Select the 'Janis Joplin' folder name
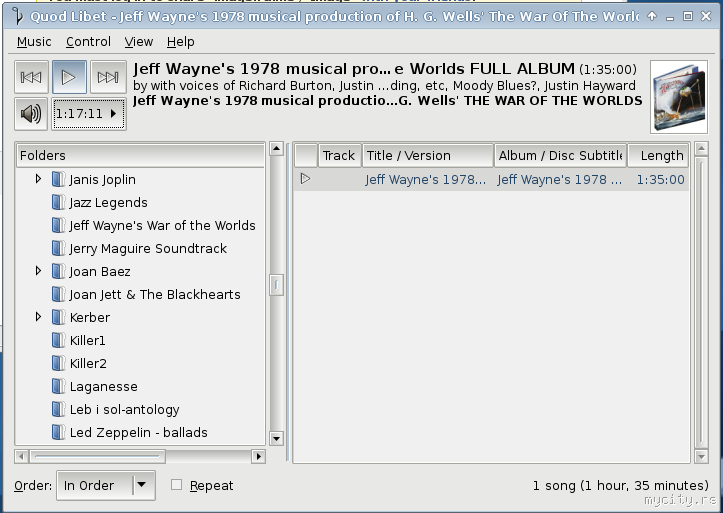The width and height of the screenshot is (723, 513). coord(102,180)
